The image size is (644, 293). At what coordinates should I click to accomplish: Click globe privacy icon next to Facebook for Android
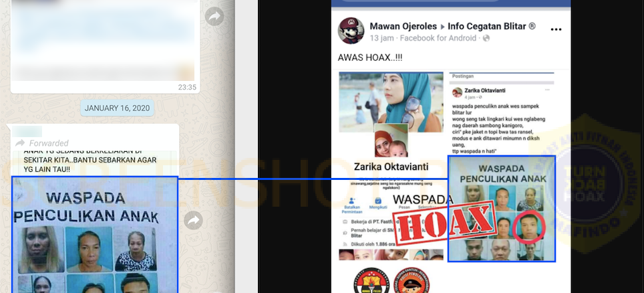pyautogui.click(x=486, y=38)
